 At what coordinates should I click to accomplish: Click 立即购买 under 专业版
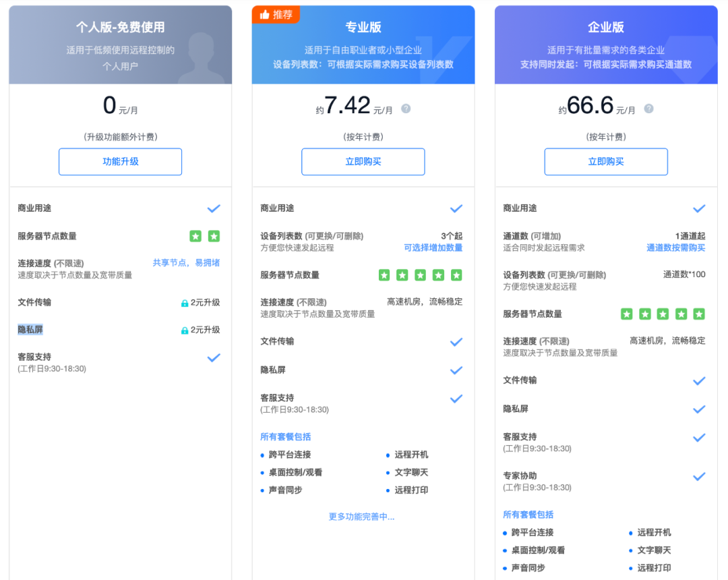coord(363,162)
